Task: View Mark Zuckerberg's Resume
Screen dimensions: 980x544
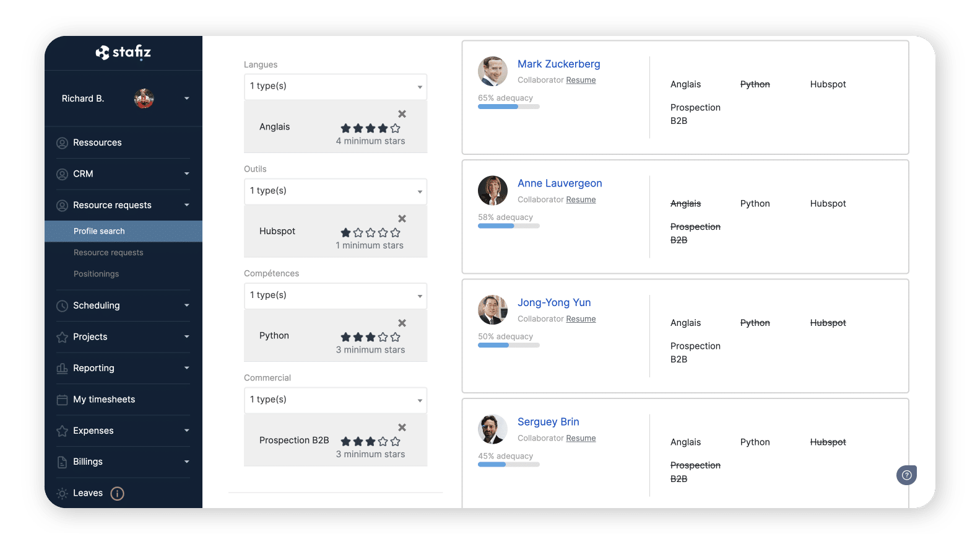Action: [581, 81]
